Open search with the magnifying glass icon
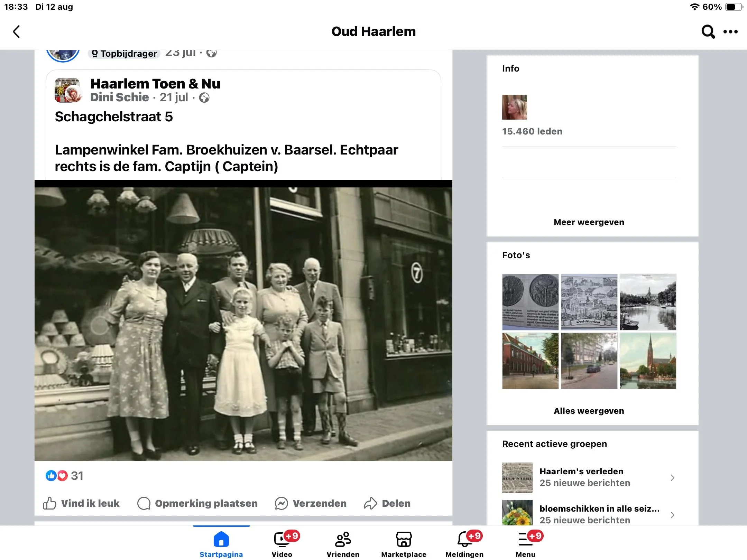 click(x=708, y=31)
